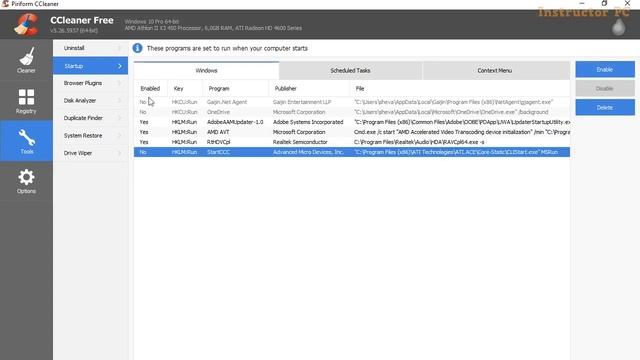Open the Uninstall tool
The height and width of the screenshot is (360, 640).
[90, 48]
